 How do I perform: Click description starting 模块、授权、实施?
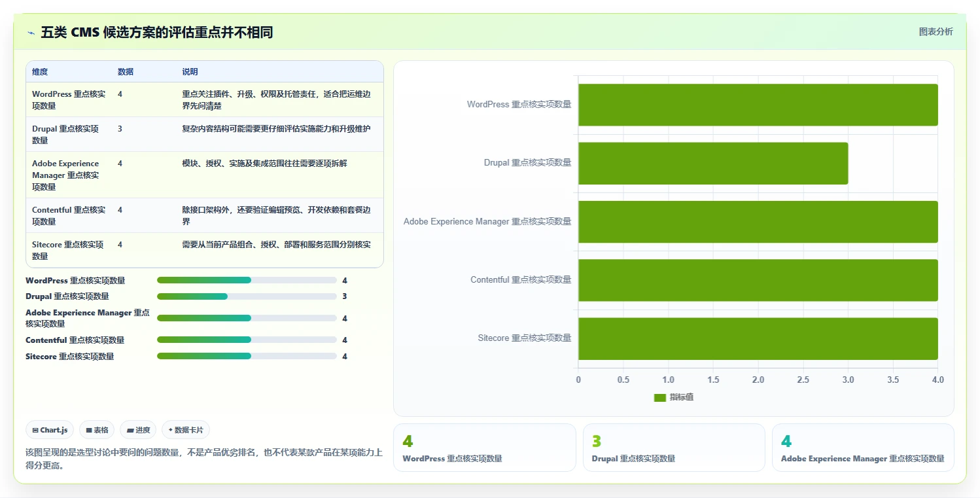[264, 164]
